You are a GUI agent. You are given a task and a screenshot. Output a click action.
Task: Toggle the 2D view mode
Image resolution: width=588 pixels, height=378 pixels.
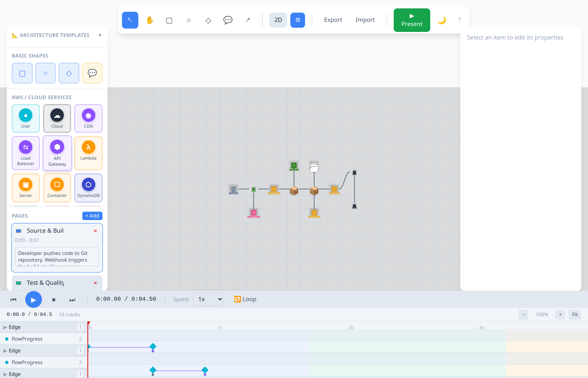[278, 20]
